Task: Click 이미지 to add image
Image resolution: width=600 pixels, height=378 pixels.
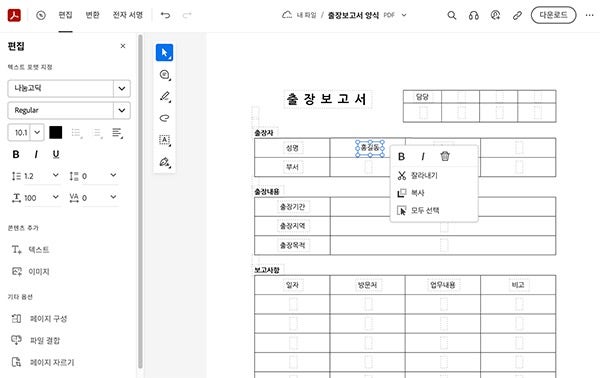Action: pyautogui.click(x=31, y=272)
